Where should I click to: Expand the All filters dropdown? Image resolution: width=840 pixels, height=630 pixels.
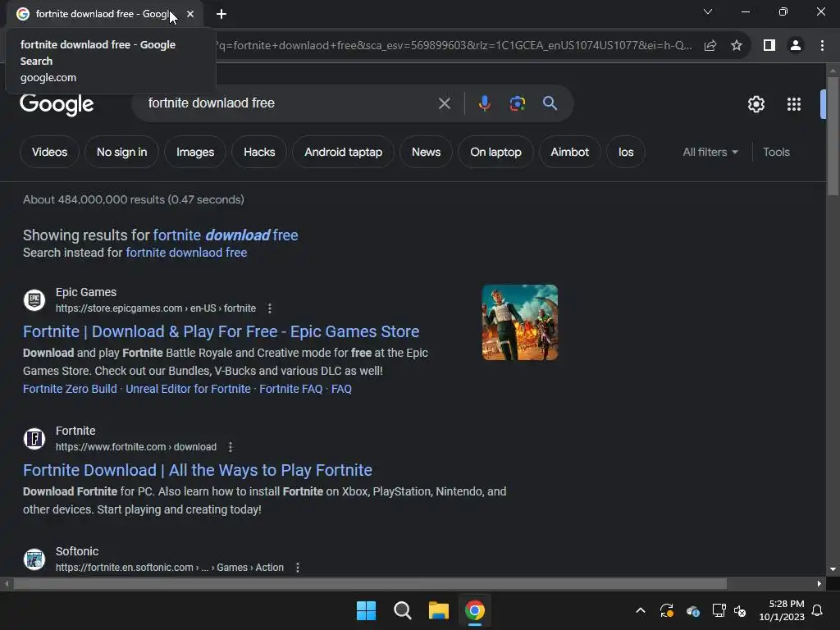coord(710,152)
